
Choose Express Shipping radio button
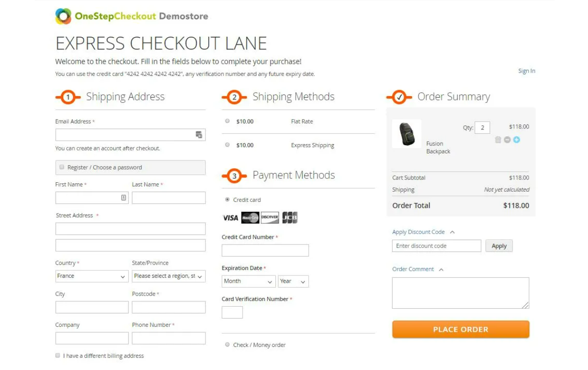click(227, 145)
